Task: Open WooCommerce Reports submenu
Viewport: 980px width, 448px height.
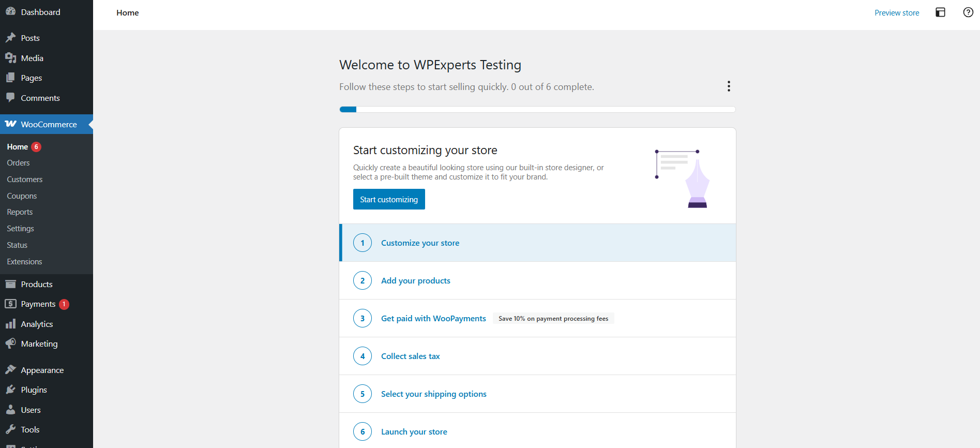Action: 20,212
